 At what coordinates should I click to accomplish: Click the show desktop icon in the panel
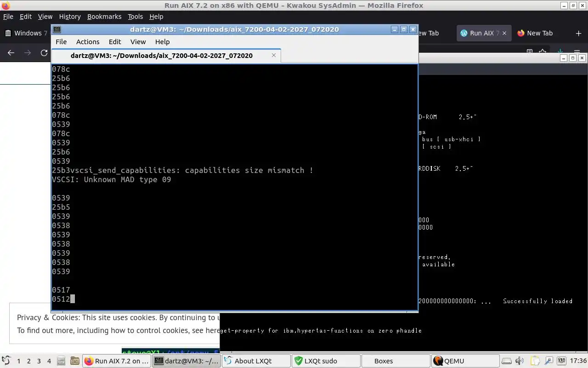61,361
